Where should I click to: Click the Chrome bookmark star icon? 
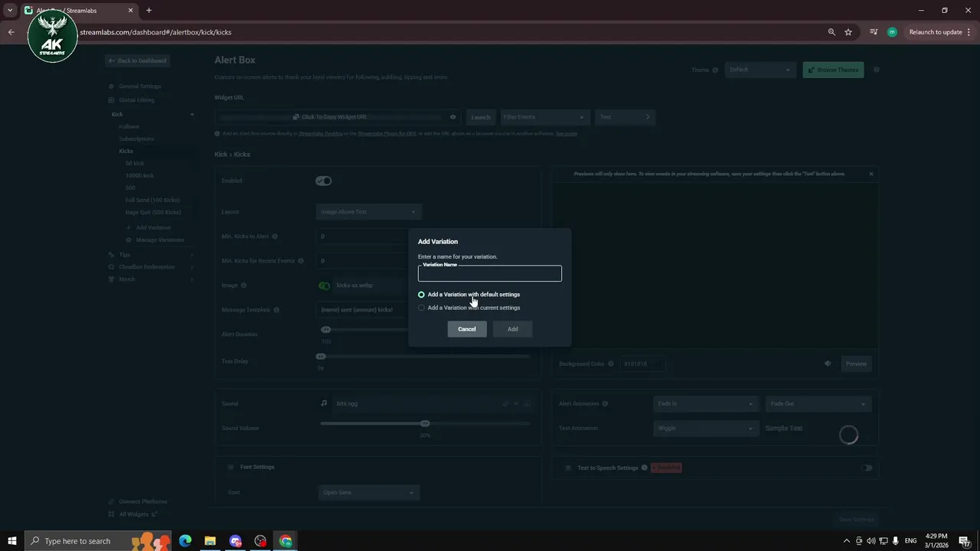pos(848,32)
